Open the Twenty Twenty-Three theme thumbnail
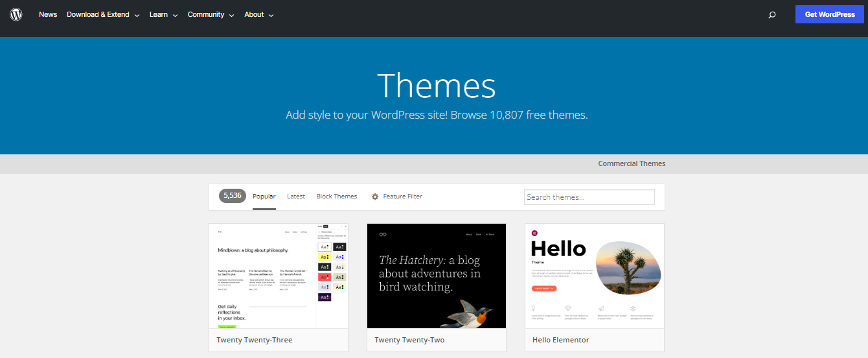The image size is (868, 358). tap(279, 276)
